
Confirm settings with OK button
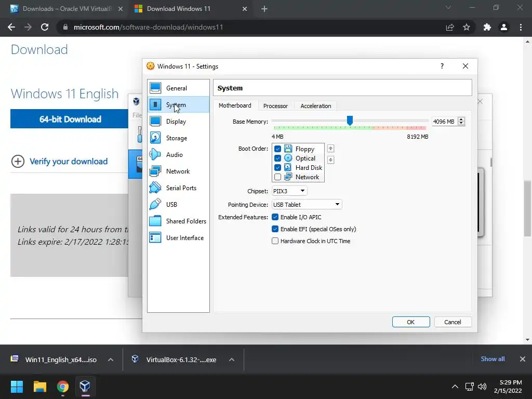pyautogui.click(x=411, y=322)
